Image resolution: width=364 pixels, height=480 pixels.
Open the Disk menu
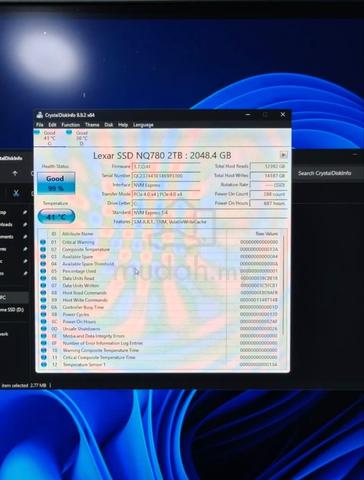(x=109, y=125)
